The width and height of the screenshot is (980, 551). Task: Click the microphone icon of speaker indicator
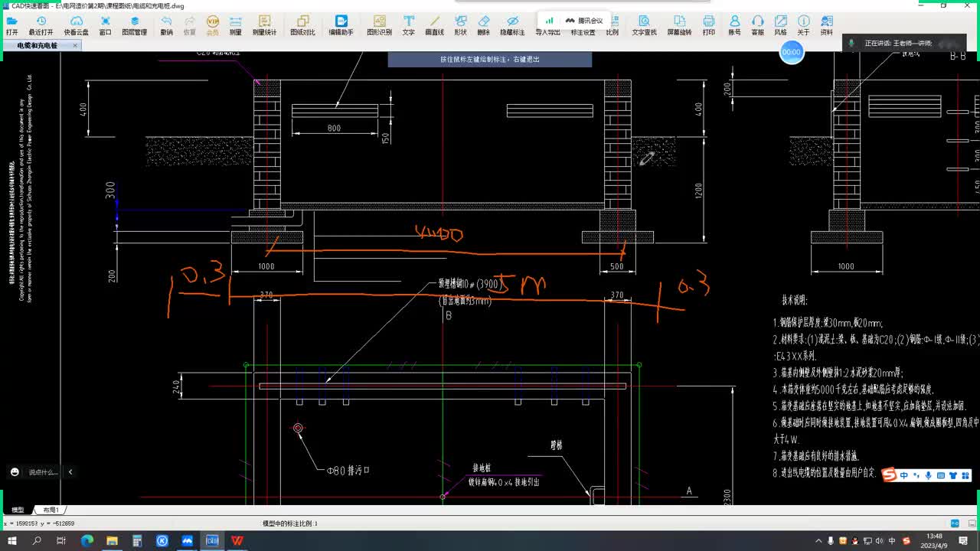point(851,44)
